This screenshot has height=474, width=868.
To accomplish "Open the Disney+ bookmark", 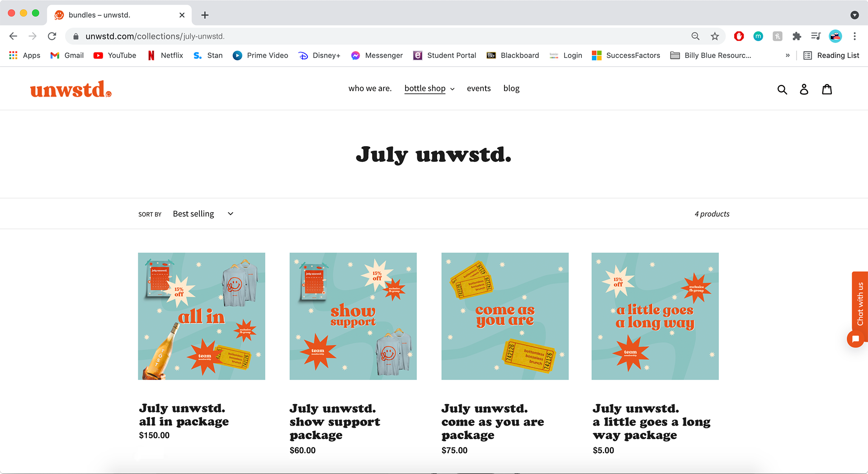I will 319,55.
